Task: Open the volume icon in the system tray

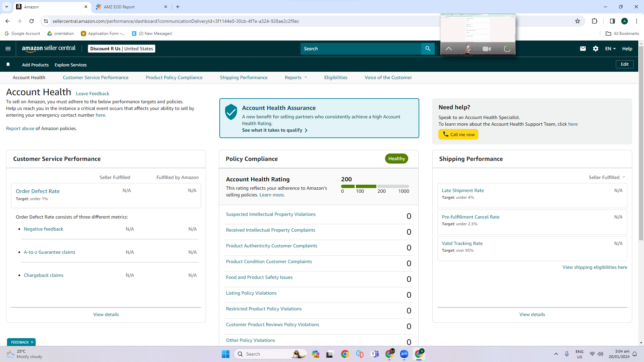Action: pyautogui.click(x=600, y=354)
